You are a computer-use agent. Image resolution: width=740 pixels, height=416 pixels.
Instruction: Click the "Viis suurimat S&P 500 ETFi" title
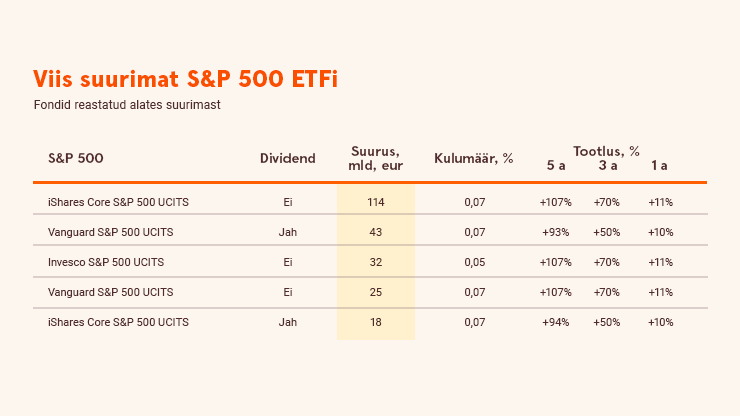185,80
